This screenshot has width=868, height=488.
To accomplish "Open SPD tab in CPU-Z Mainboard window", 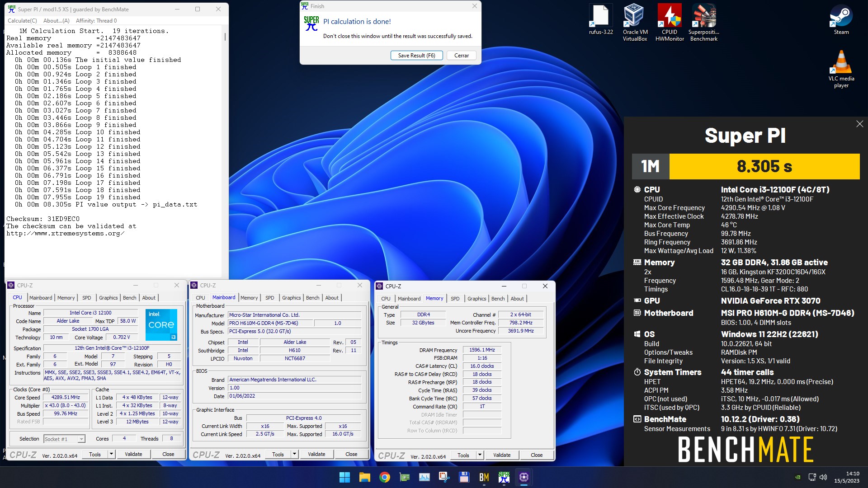I will (x=270, y=298).
